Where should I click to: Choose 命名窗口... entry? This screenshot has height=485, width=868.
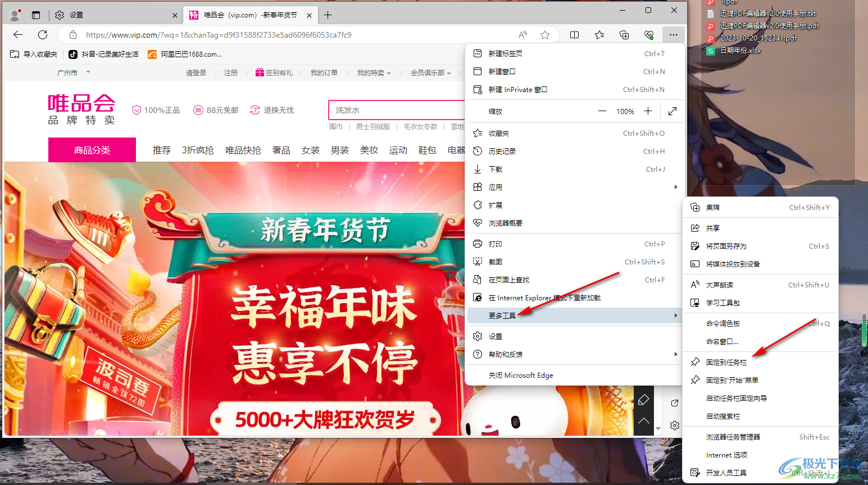coord(760,341)
